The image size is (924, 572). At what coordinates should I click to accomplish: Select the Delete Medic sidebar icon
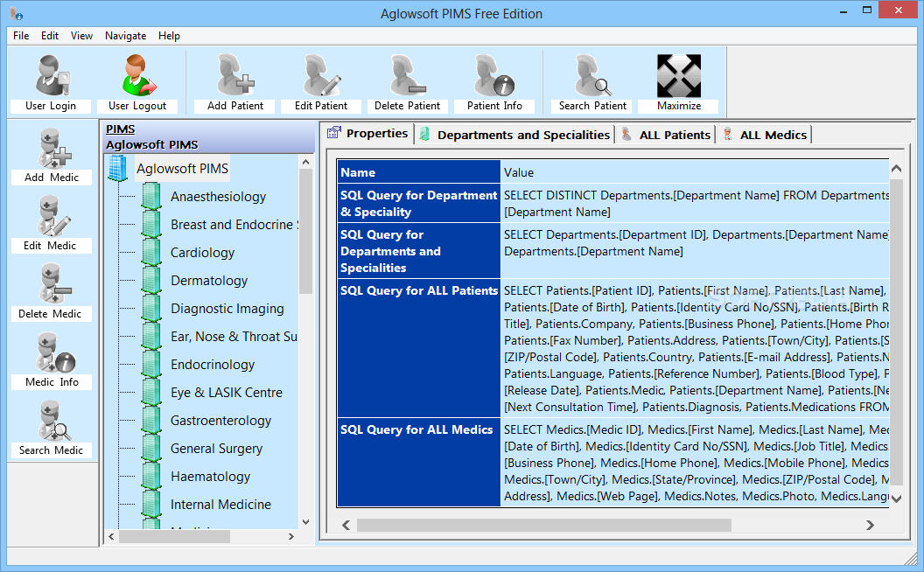pos(53,284)
